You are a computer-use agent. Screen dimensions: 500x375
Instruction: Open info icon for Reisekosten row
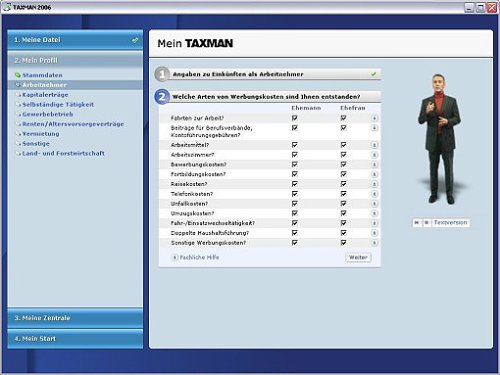(x=374, y=184)
